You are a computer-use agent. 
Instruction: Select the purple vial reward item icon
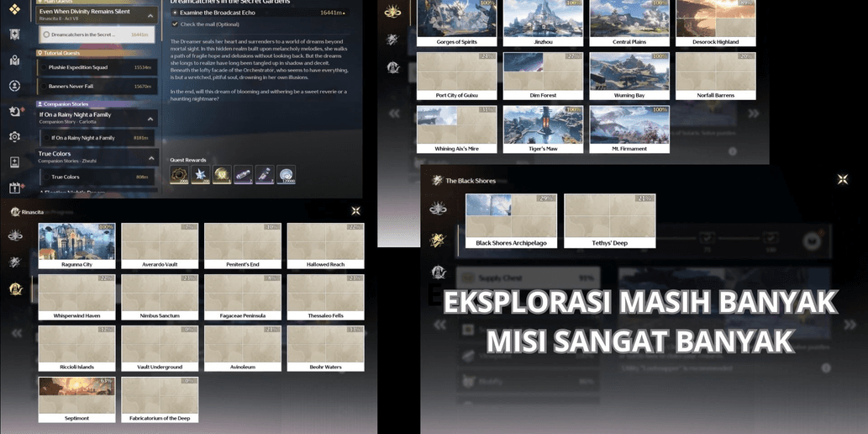click(265, 175)
